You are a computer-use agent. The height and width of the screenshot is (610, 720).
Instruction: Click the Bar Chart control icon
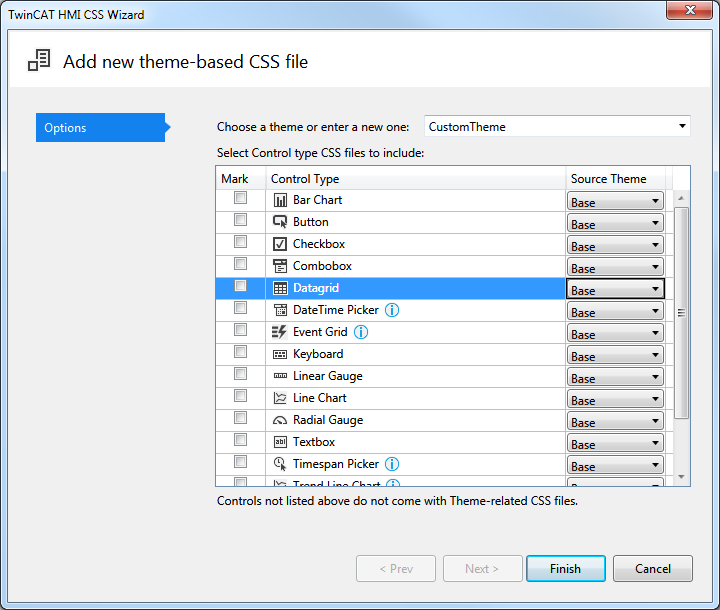[x=280, y=200]
